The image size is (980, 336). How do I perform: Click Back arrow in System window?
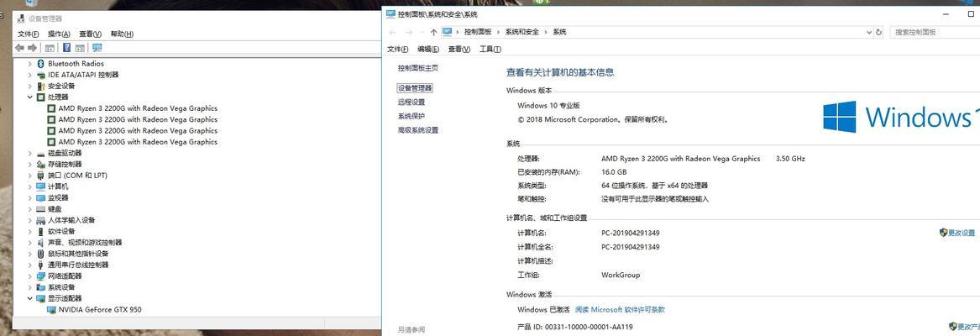tap(392, 32)
